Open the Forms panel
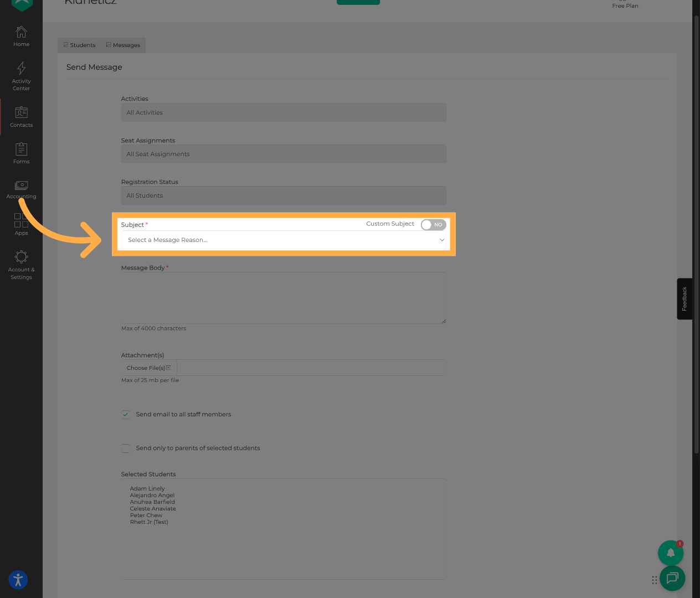 click(x=21, y=153)
